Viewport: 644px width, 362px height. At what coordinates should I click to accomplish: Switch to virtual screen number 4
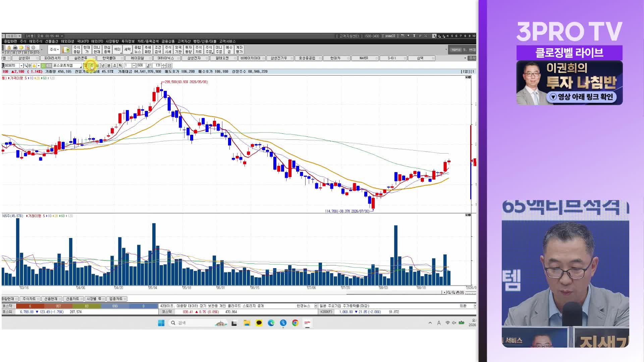(x=447, y=36)
